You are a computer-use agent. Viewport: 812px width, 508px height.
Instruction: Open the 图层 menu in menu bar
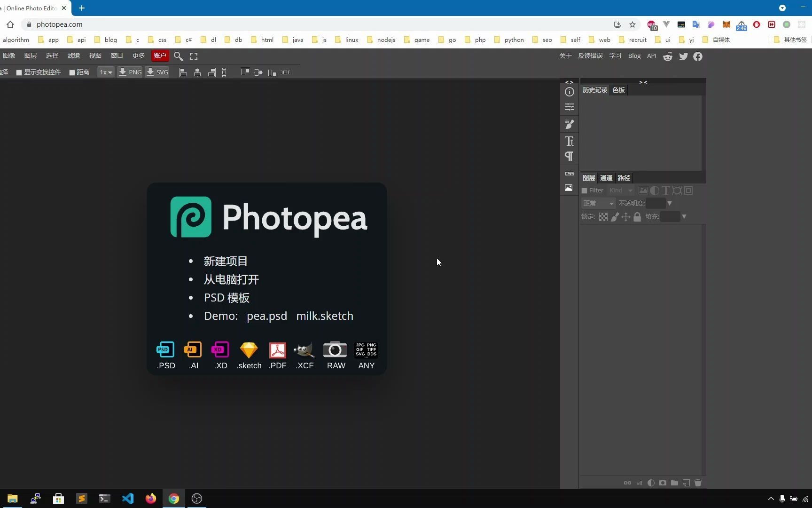(x=31, y=56)
